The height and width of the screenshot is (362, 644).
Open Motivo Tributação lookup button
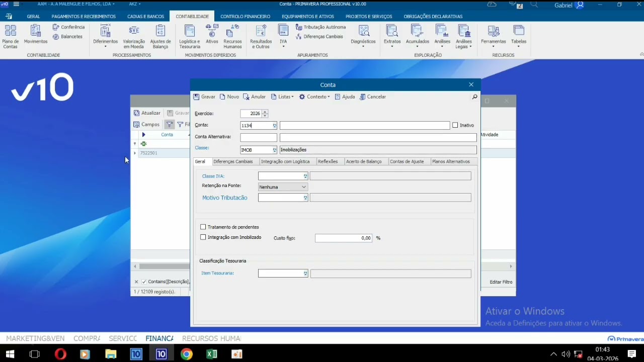[x=305, y=198]
